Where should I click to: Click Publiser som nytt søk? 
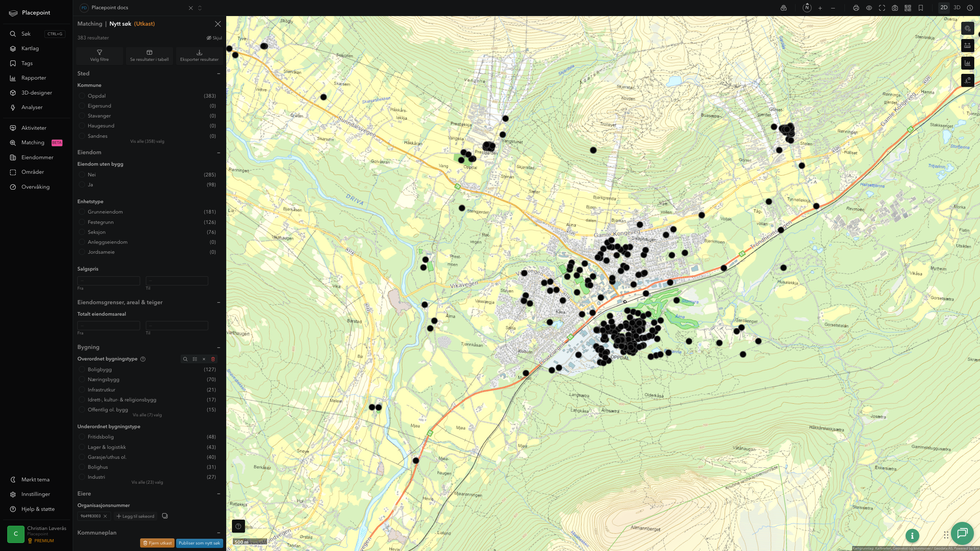tap(199, 543)
